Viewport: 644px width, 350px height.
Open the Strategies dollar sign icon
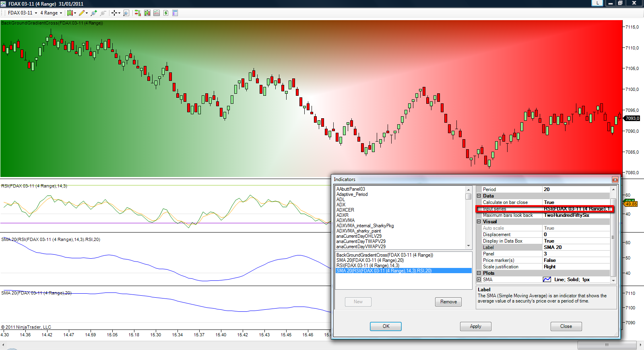[x=166, y=13]
